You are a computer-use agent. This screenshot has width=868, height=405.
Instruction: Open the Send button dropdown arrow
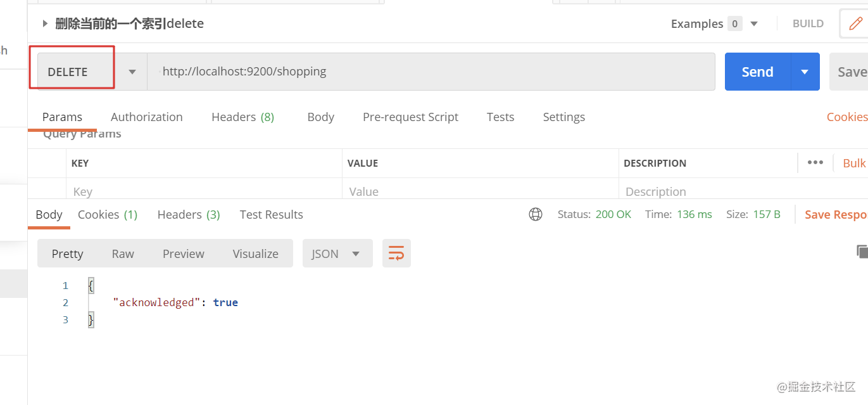tap(805, 72)
